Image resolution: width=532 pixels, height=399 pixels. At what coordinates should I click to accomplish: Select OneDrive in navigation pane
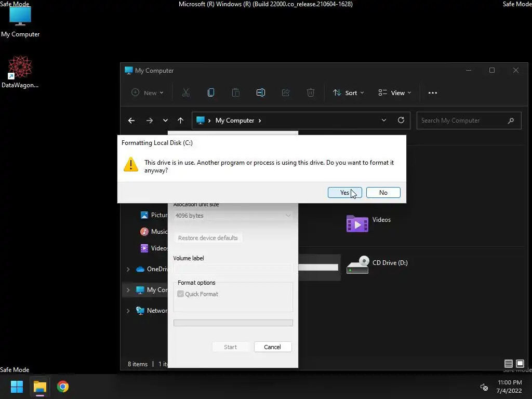tap(152, 269)
